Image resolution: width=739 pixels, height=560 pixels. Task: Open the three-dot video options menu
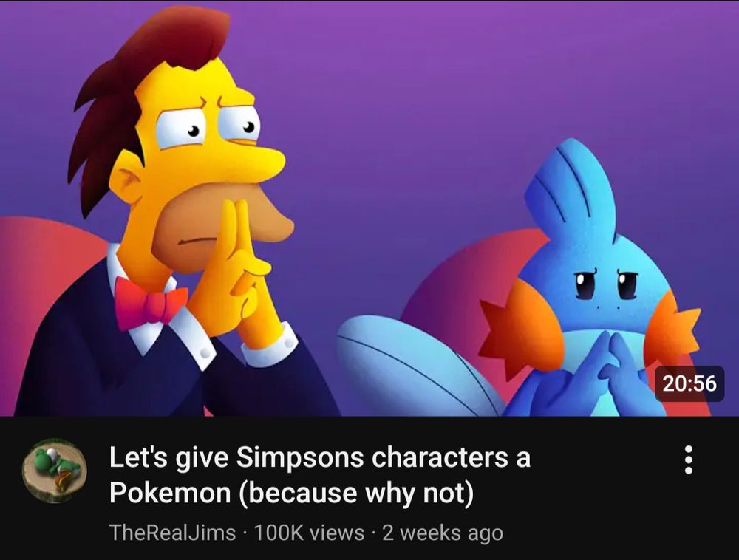coord(688,460)
